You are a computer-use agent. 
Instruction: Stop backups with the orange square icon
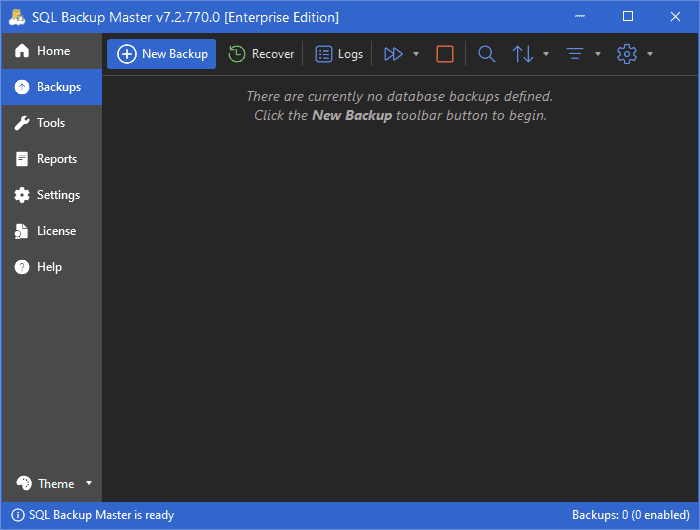445,54
